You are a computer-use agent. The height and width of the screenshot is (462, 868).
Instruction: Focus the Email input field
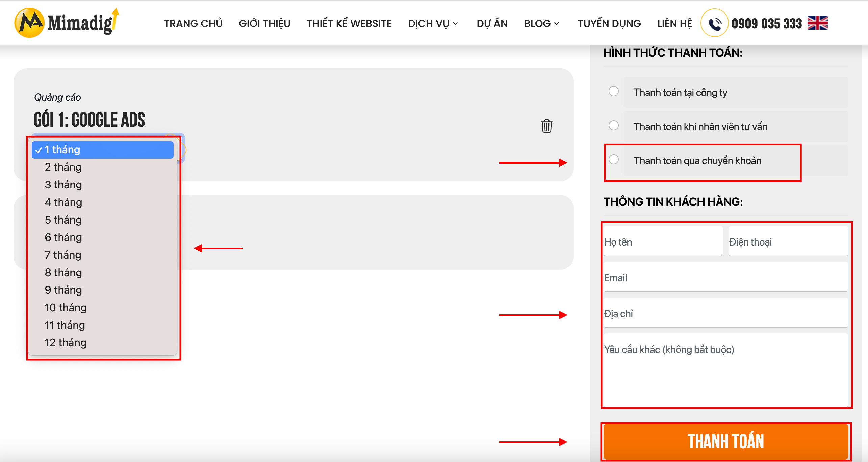pyautogui.click(x=726, y=277)
